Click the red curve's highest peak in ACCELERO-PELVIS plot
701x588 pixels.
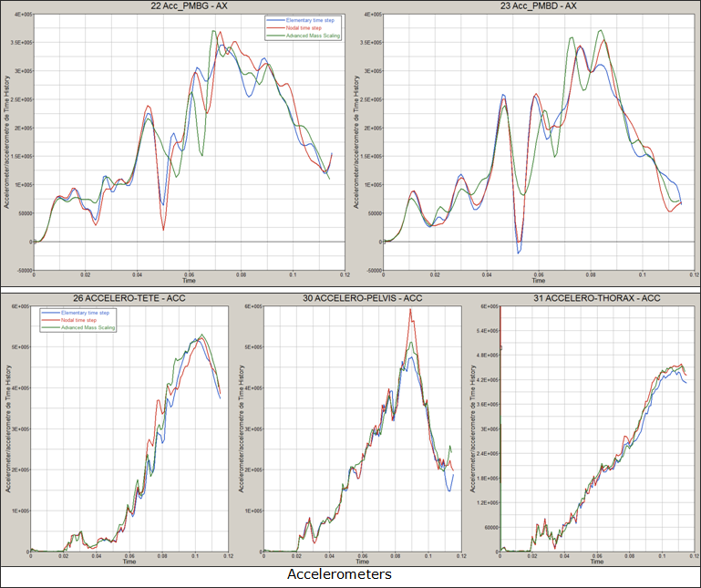(x=410, y=311)
